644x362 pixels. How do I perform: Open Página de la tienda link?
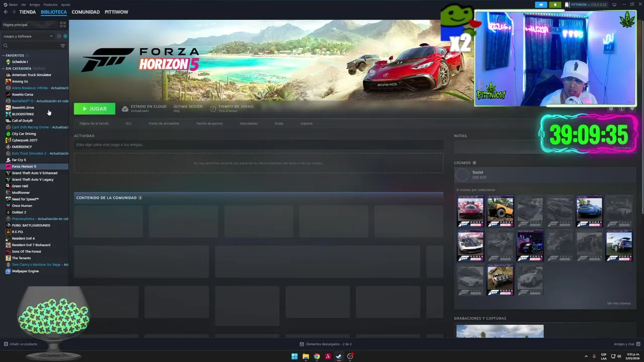(94, 123)
